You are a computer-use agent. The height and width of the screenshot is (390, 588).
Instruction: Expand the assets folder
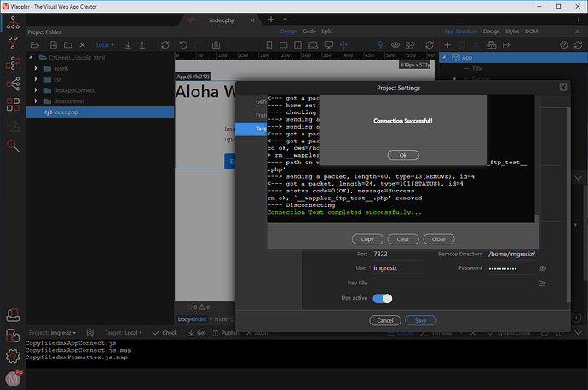pos(36,69)
